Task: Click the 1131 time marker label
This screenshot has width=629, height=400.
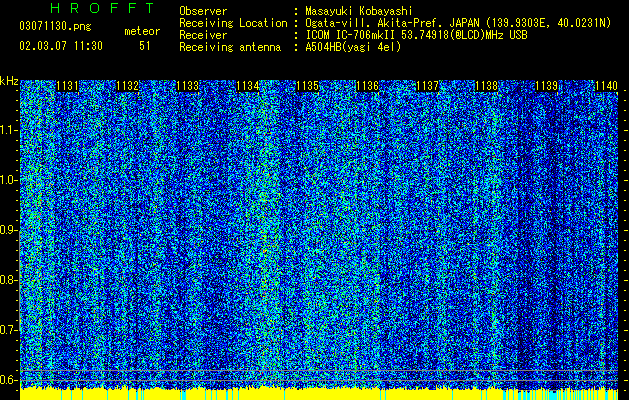Action: coord(67,86)
